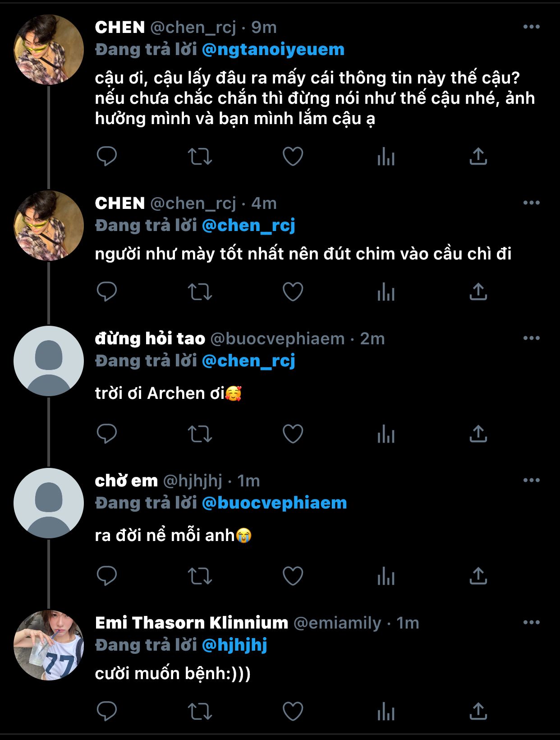
Task: Reply to Emi's 'cười muốn bệnh' tweet
Action: tap(107, 712)
